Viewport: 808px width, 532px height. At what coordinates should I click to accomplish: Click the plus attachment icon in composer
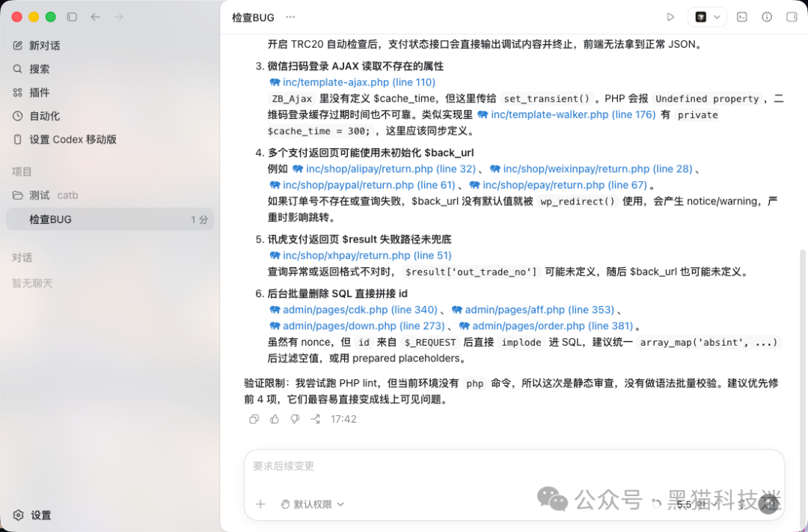pyautogui.click(x=260, y=504)
